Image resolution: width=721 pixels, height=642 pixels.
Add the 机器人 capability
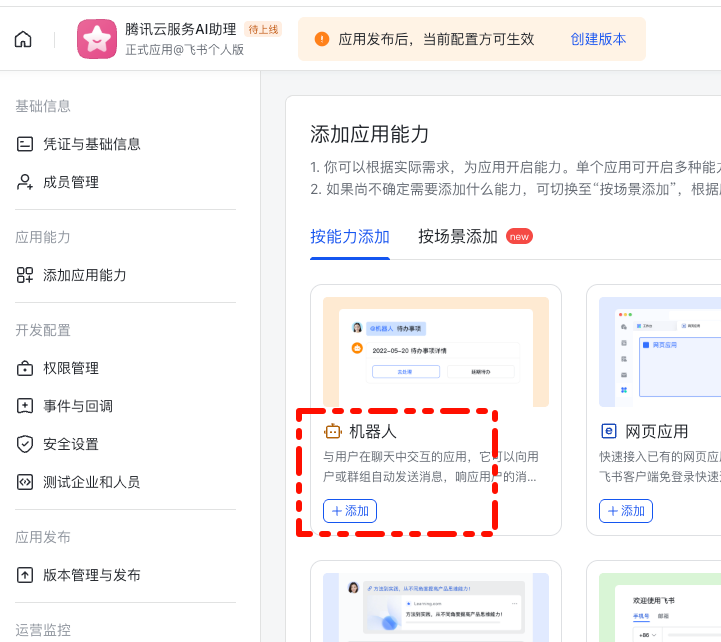click(x=349, y=511)
